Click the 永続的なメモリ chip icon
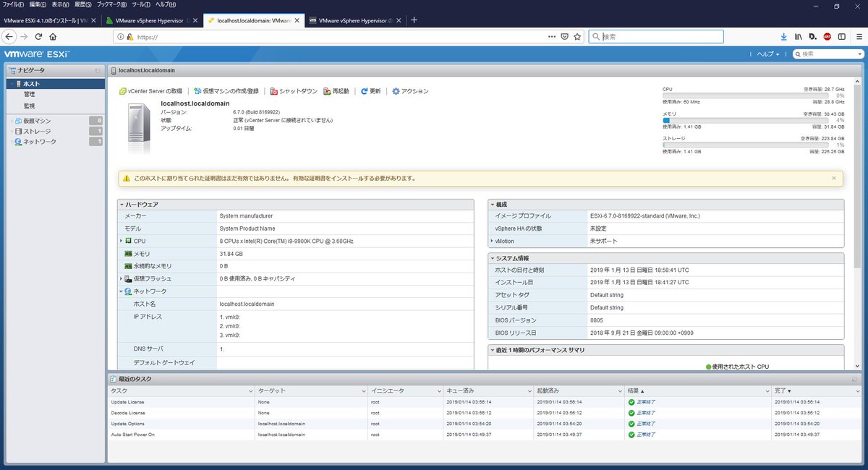The width and height of the screenshot is (868, 470). point(128,266)
